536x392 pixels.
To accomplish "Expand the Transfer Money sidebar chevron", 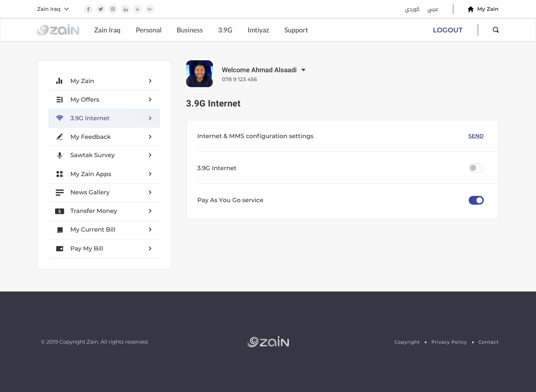I will pyautogui.click(x=150, y=211).
